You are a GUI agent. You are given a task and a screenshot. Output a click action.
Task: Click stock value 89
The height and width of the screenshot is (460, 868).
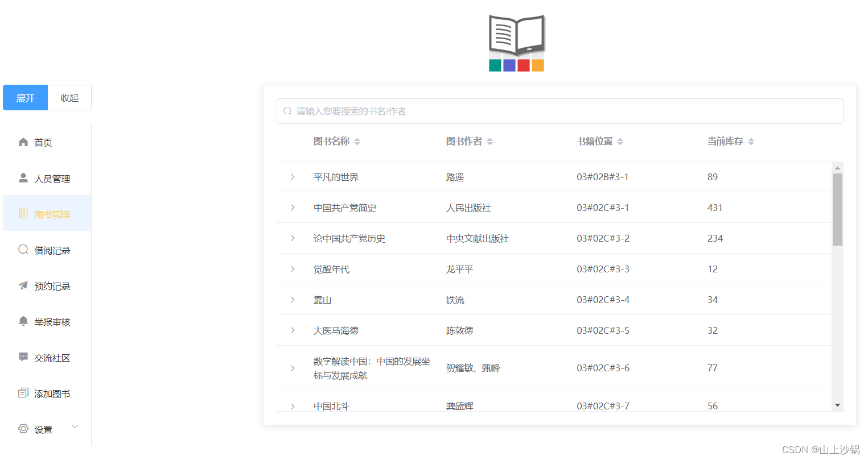[713, 177]
